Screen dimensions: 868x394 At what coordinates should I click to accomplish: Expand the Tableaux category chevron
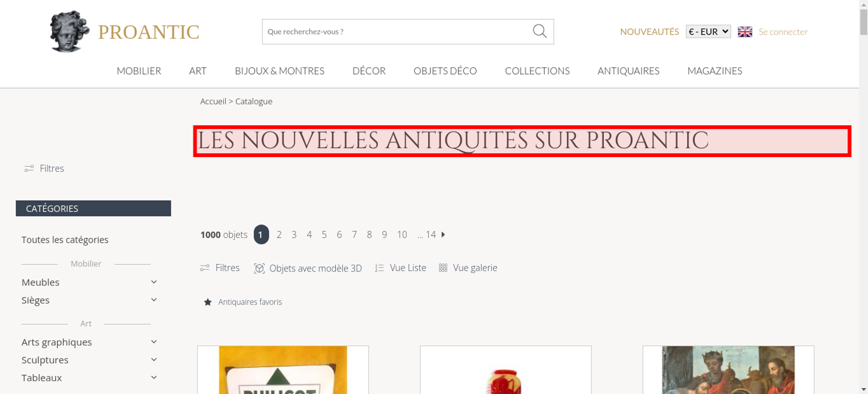click(154, 378)
